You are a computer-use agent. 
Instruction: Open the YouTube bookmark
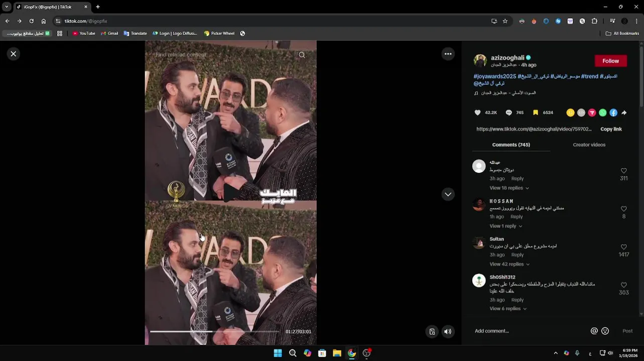tap(84, 33)
